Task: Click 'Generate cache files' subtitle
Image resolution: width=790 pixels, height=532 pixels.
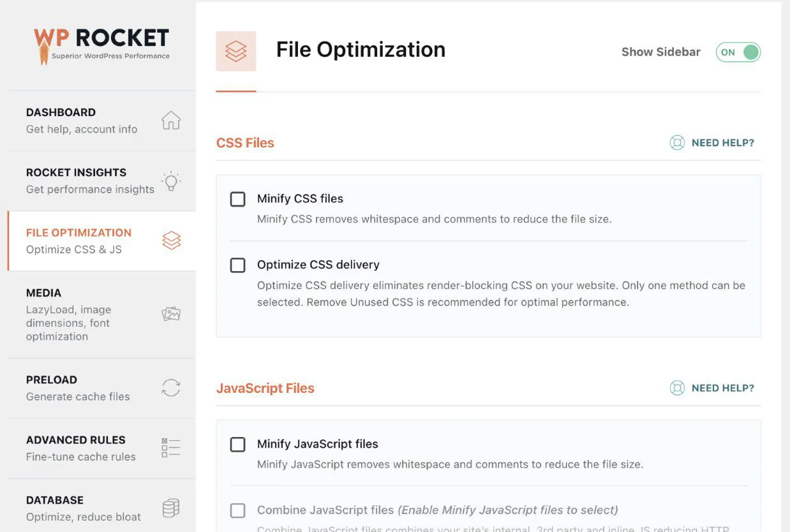Action: [x=78, y=397]
